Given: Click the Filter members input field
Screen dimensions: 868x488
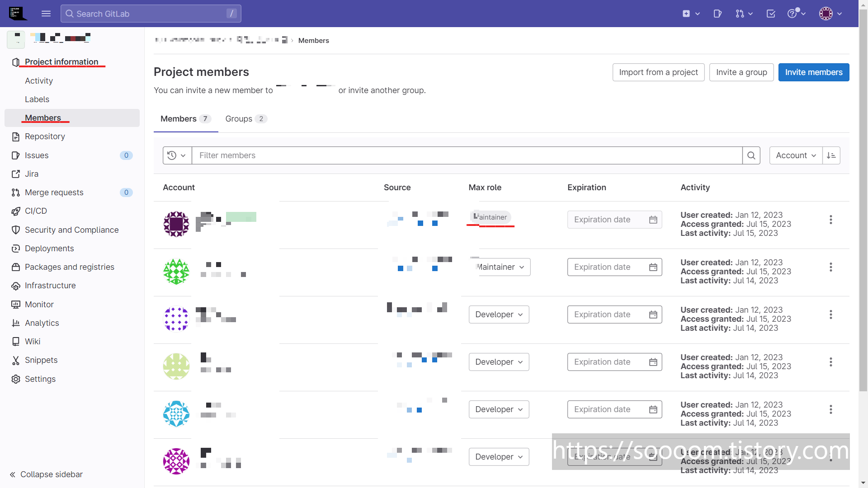Looking at the screenshot, I should pos(467,155).
